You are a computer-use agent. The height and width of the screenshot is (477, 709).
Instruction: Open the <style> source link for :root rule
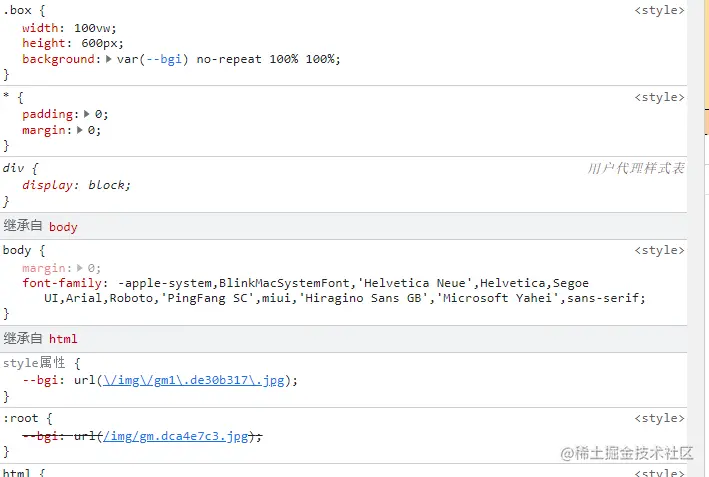659,418
